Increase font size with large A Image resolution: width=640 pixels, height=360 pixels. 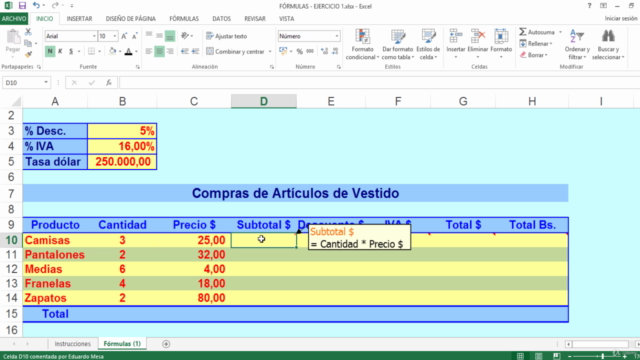click(124, 36)
